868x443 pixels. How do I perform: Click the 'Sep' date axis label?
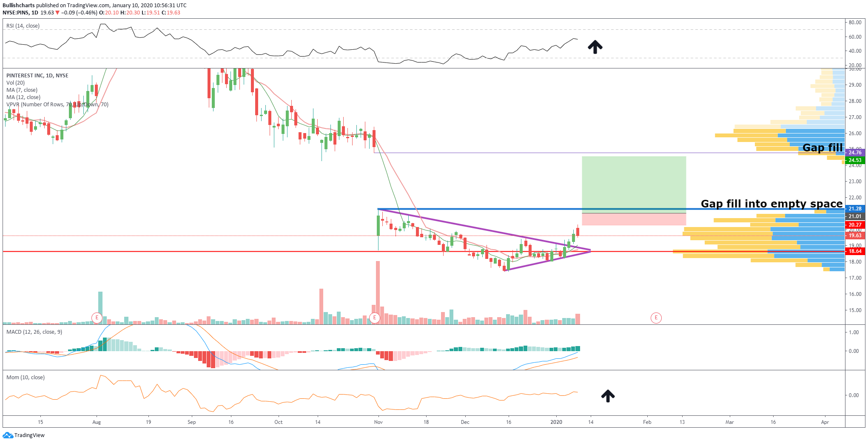[x=192, y=422]
